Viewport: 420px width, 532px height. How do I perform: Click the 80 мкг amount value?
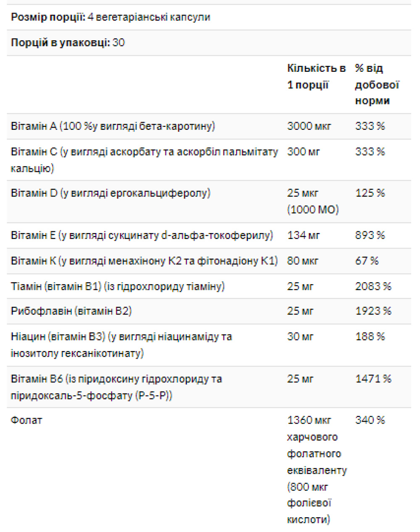coord(303,261)
